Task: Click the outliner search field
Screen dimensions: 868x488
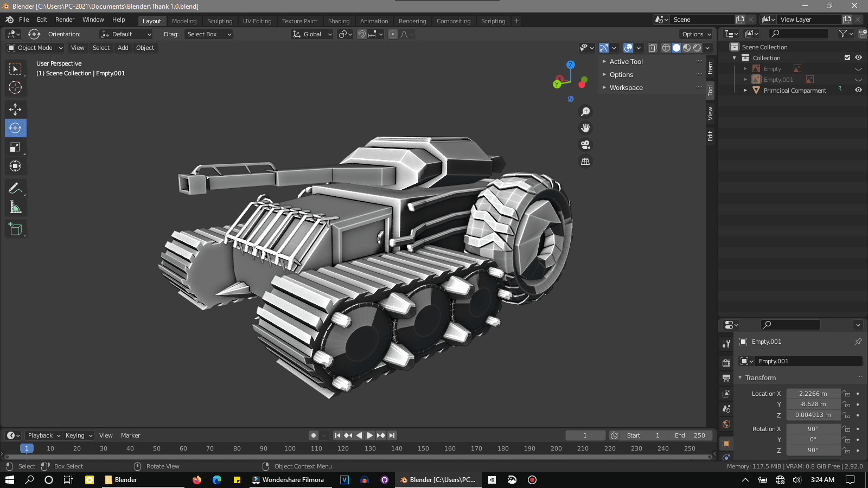Action: point(799,34)
